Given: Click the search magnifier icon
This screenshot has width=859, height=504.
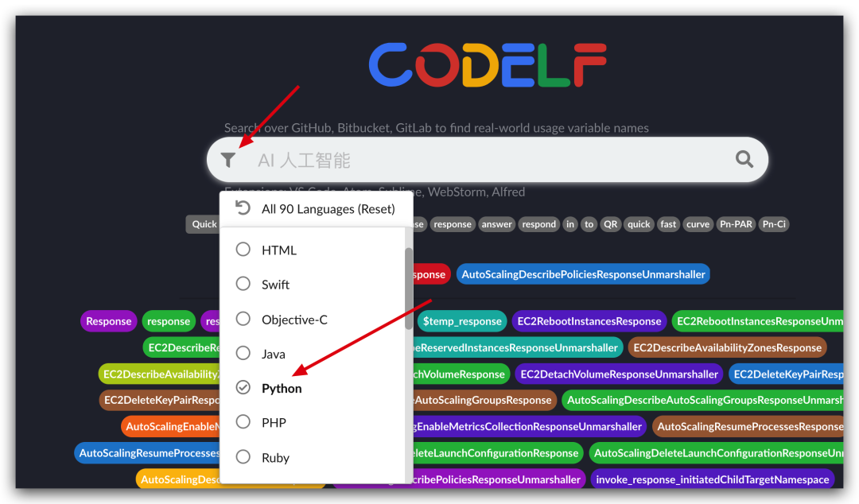Looking at the screenshot, I should tap(744, 160).
